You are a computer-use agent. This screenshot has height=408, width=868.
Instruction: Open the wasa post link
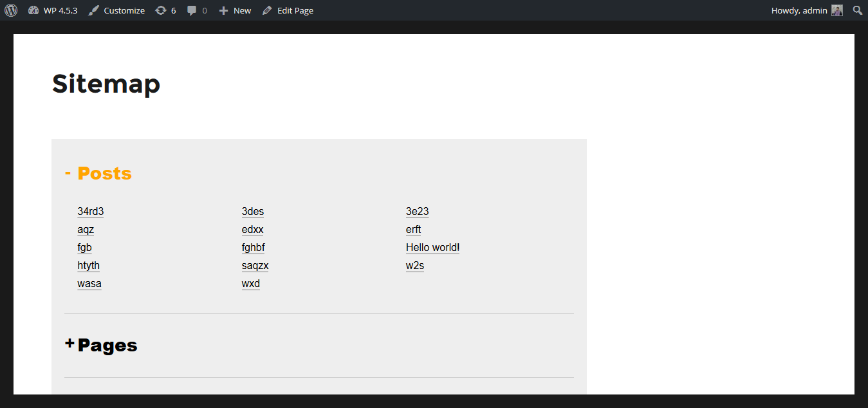tap(89, 284)
